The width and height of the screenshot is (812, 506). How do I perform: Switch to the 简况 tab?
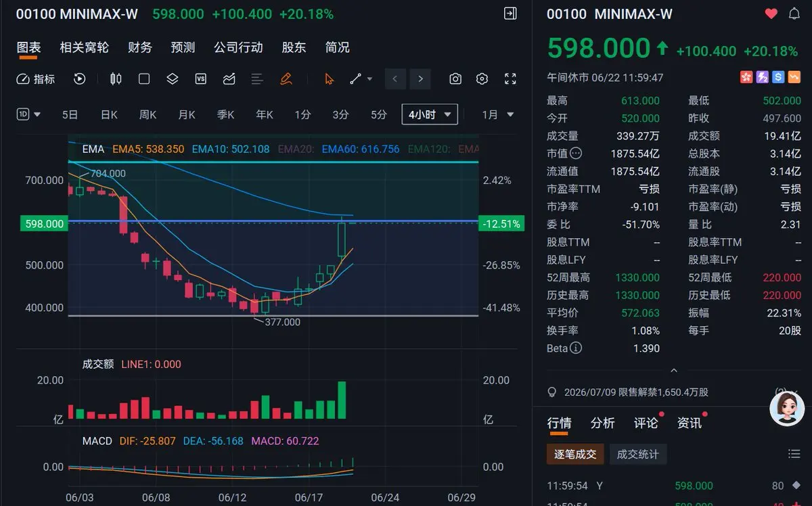(337, 47)
